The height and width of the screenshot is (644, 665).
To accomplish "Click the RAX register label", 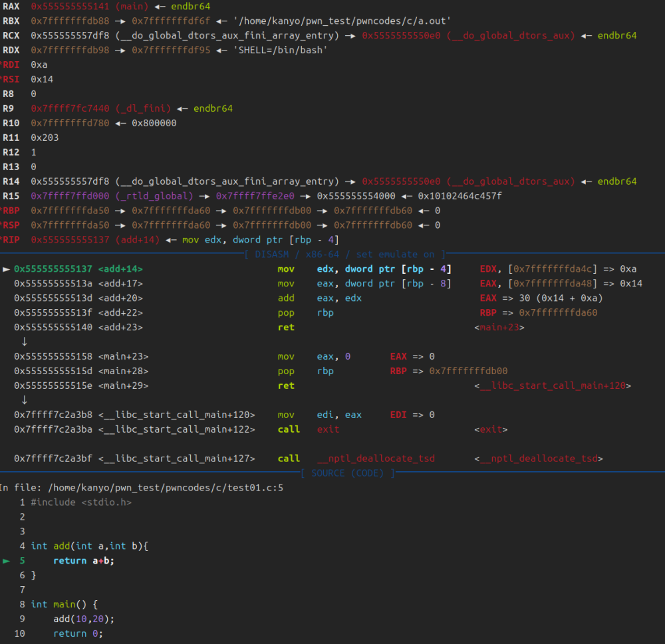I will 11,6.
